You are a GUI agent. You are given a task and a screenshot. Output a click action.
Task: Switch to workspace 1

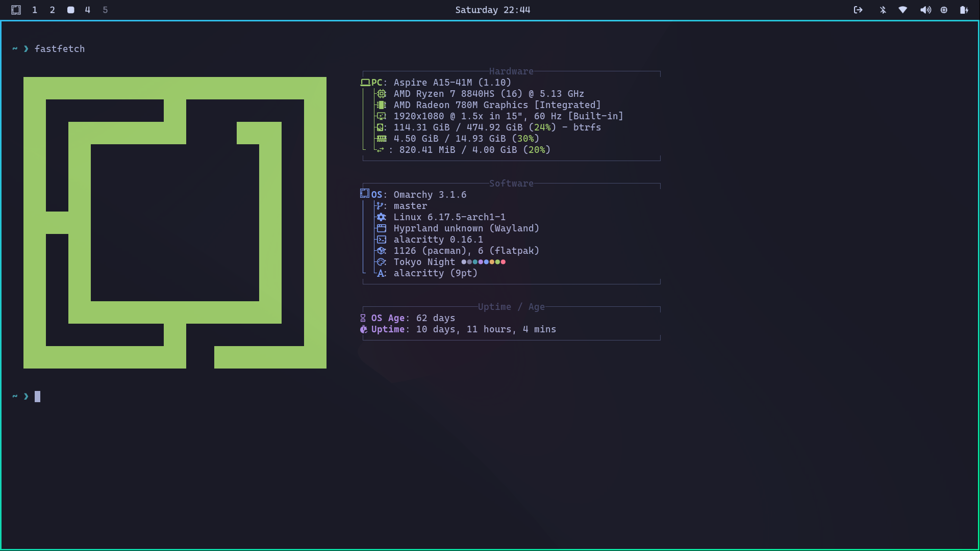[35, 10]
